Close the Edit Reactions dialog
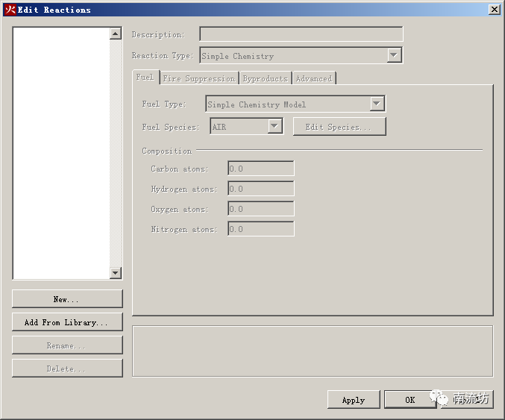The width and height of the screenshot is (505, 420). click(x=494, y=10)
